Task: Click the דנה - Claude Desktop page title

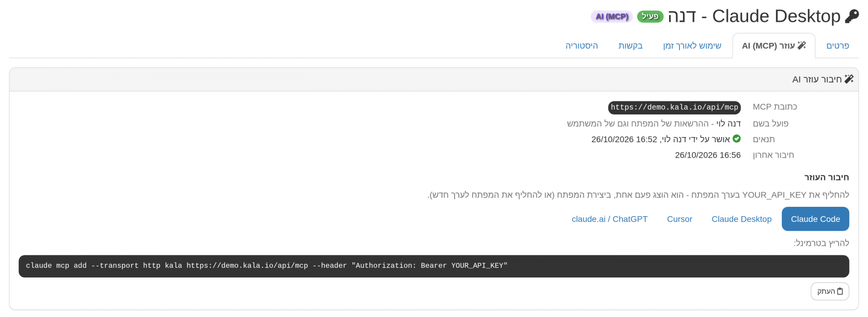Action: coord(754,17)
